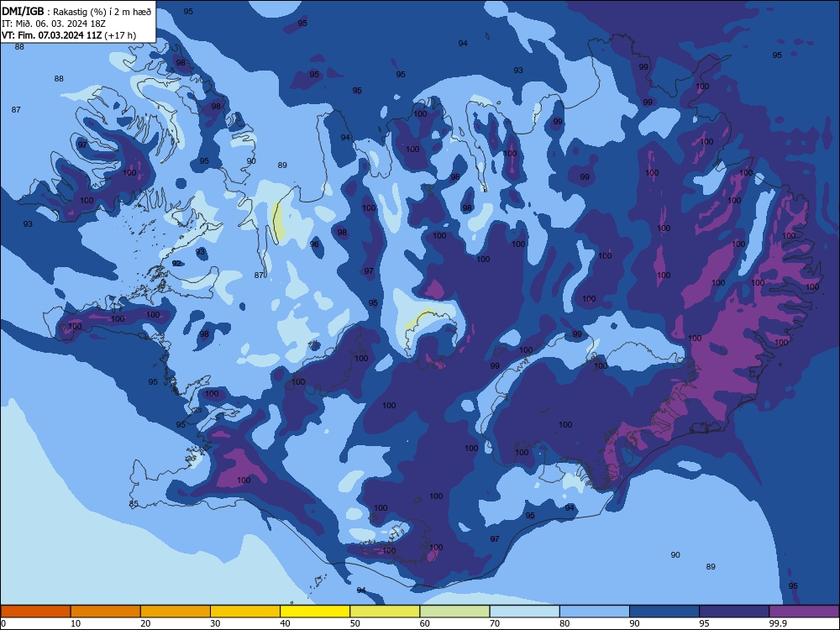Select the '92' humidity value on the map
Screen dimensions: 840x630
coord(176,263)
